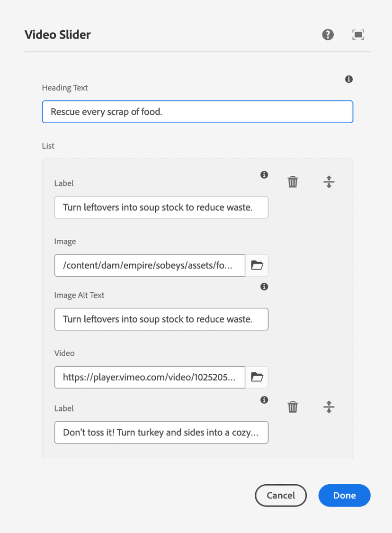392x533 pixels.
Task: Click reorder handle of second list item
Action: [x=329, y=407]
